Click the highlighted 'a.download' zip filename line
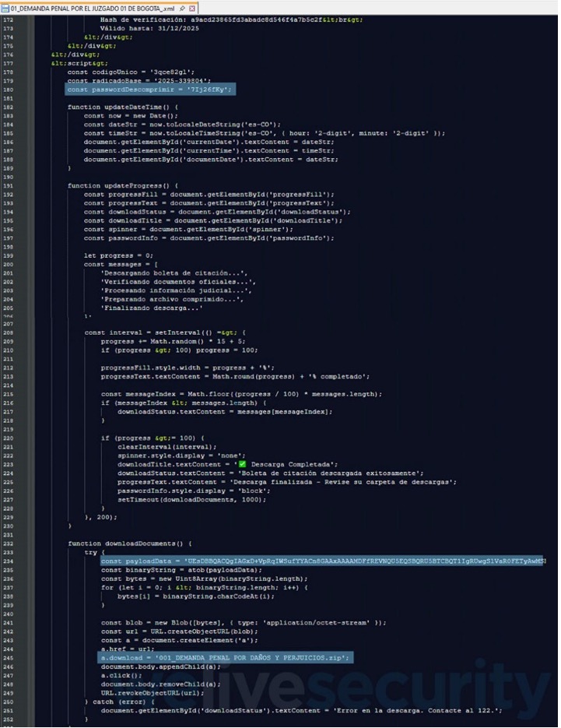Image resolution: width=561 pixels, height=728 pixels. [x=225, y=658]
